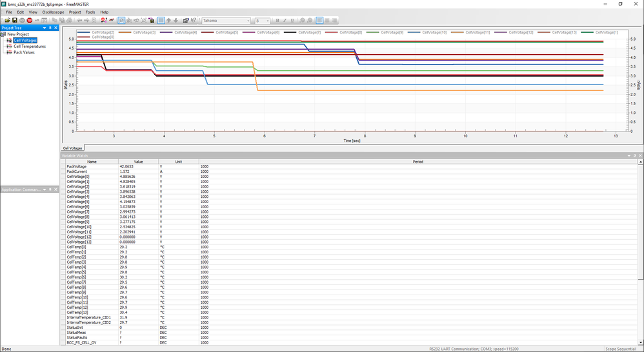Pin the Project Tree panel
Screen dimensions: 644x352
50,28
